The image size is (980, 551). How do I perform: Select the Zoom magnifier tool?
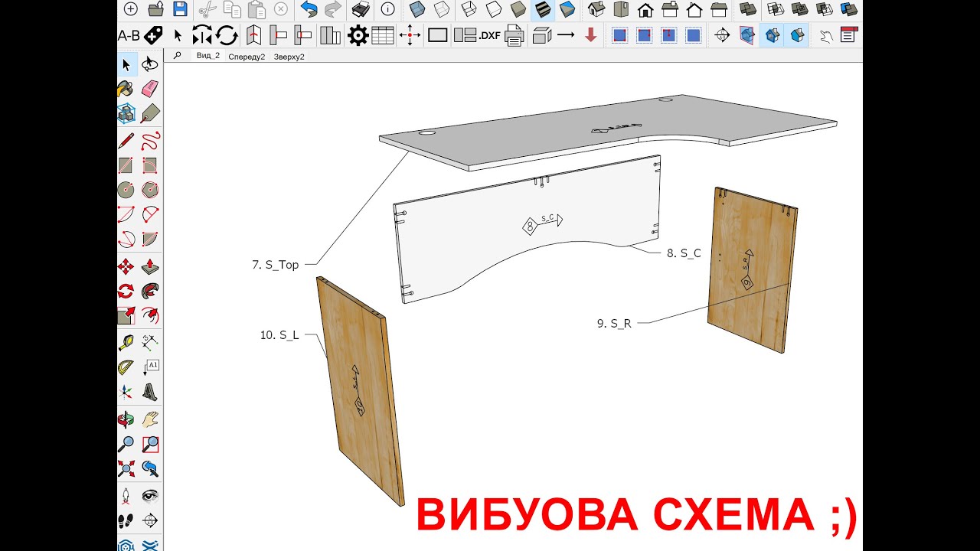pyautogui.click(x=126, y=444)
